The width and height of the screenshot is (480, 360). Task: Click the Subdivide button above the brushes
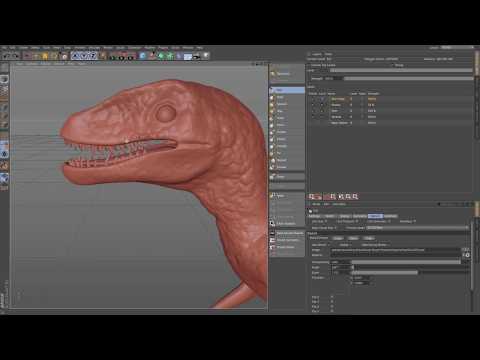[287, 74]
